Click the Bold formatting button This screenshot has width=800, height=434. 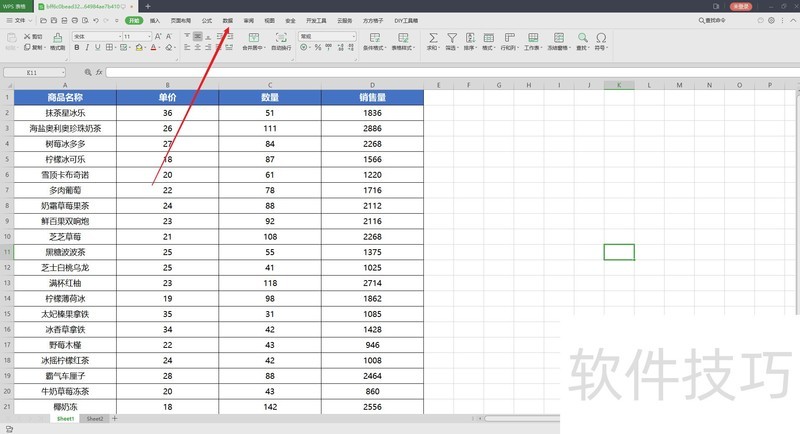pos(77,47)
